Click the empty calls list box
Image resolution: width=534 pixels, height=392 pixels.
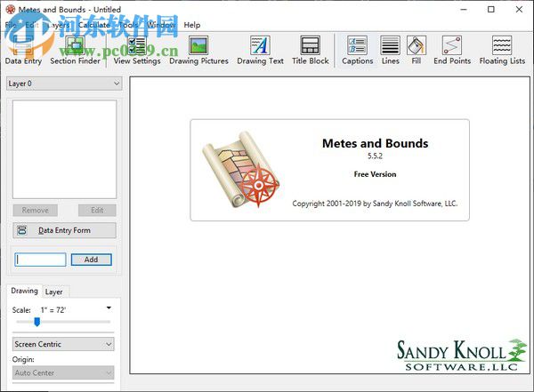(x=64, y=149)
